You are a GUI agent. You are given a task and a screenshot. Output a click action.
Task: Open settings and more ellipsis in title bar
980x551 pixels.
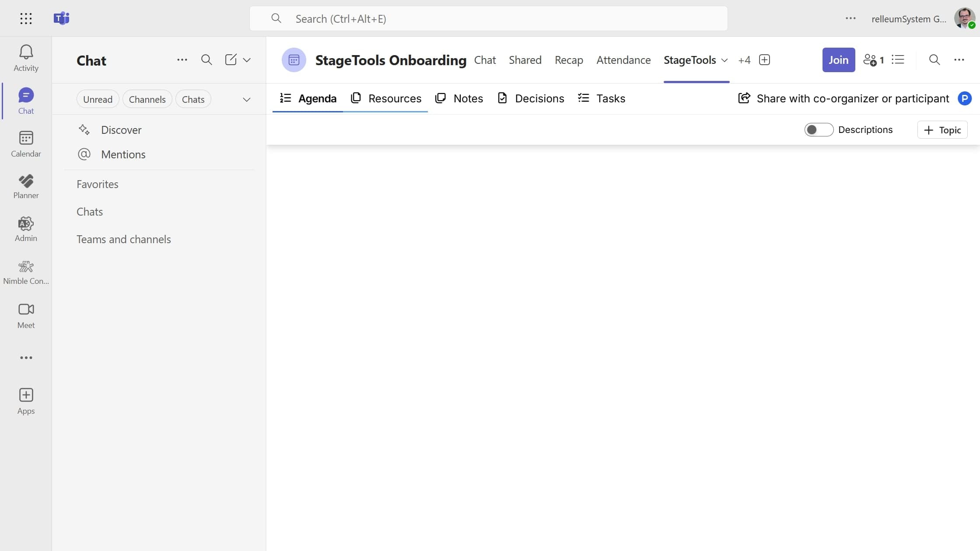coord(850,18)
